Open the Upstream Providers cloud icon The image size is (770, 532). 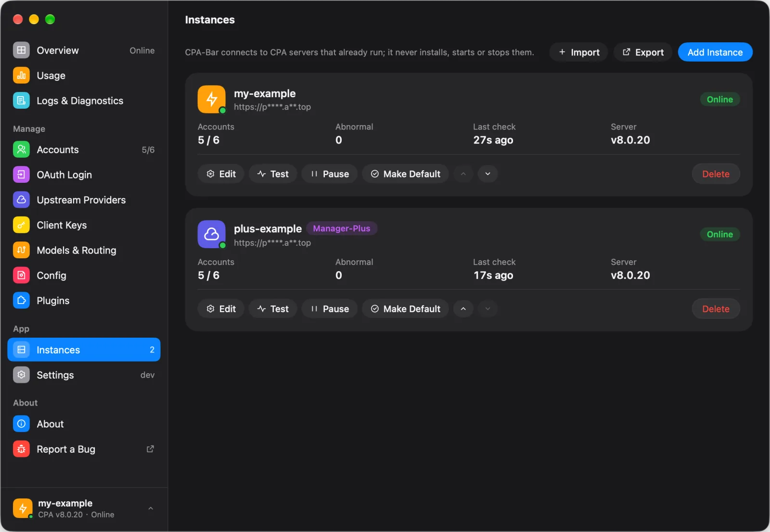pos(21,200)
